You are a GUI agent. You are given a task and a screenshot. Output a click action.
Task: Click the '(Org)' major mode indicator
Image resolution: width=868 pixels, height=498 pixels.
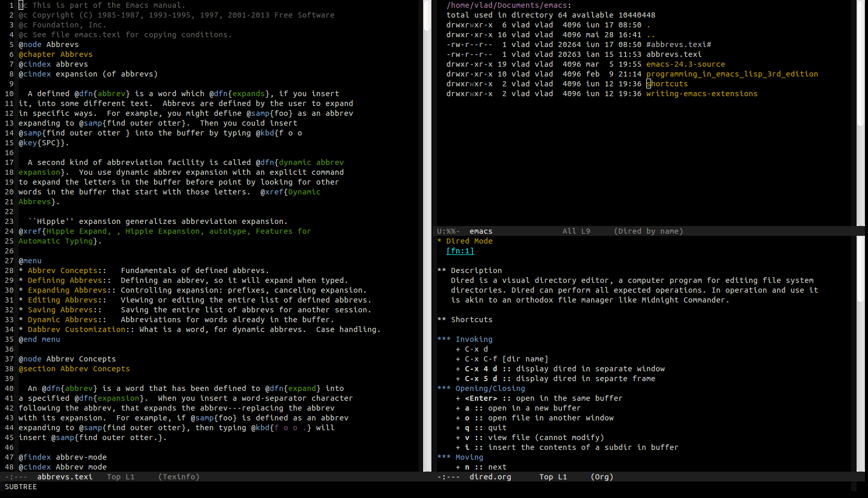click(x=602, y=477)
